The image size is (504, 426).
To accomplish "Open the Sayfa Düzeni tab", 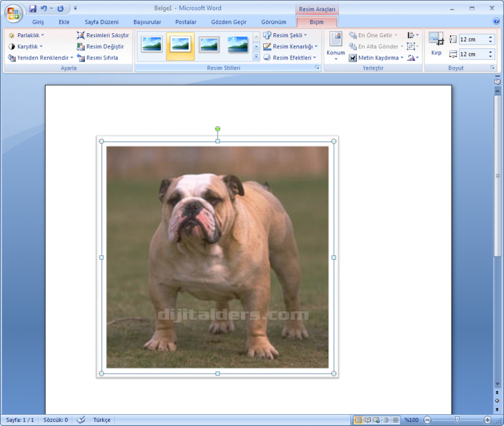I will (101, 22).
